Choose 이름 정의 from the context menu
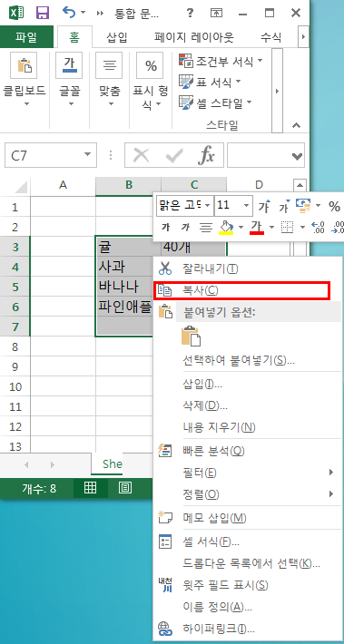Image resolution: width=344 pixels, height=644 pixels. pos(248,606)
